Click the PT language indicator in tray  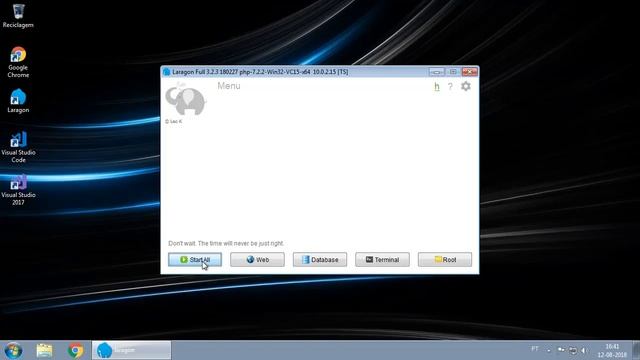point(535,349)
